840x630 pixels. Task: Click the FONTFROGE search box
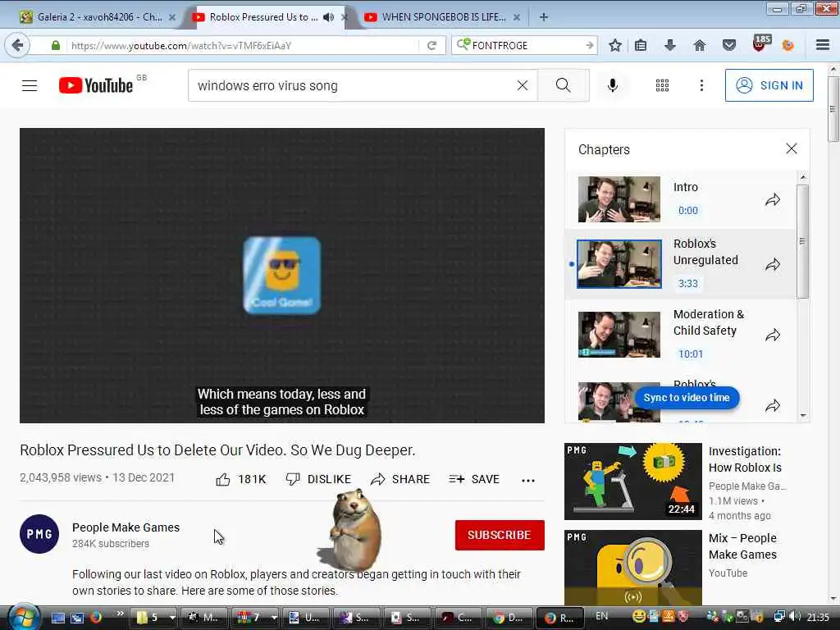525,46
